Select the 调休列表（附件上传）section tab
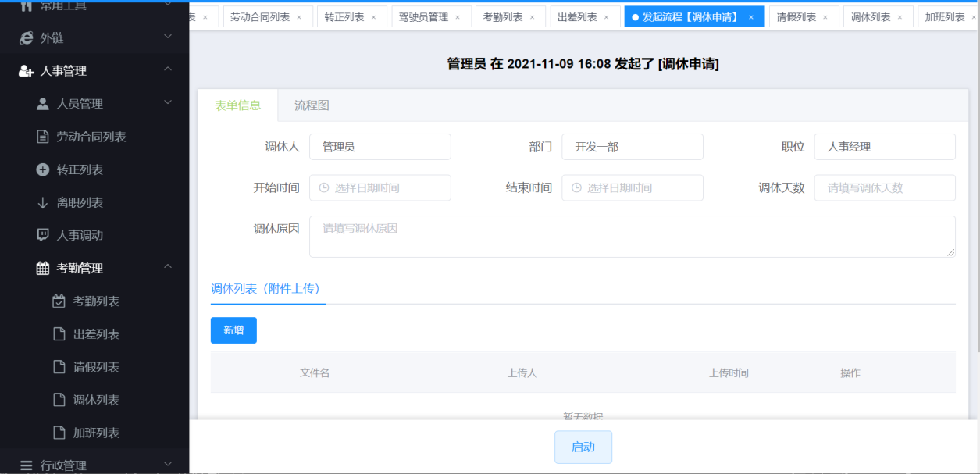980x474 pixels. coord(268,289)
